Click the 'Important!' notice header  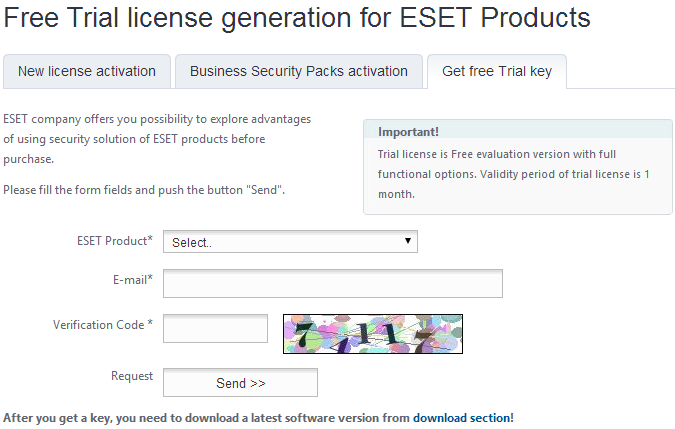pyautogui.click(x=408, y=131)
